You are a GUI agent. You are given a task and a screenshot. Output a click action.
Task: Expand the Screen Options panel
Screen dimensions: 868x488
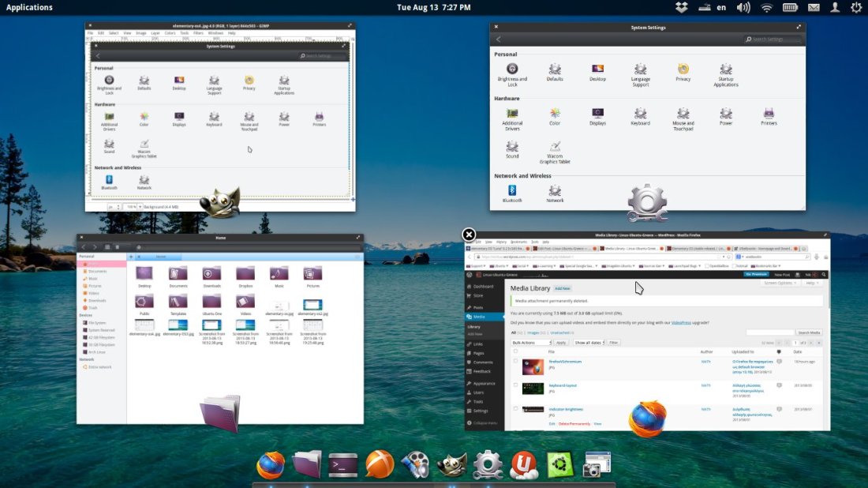point(777,283)
